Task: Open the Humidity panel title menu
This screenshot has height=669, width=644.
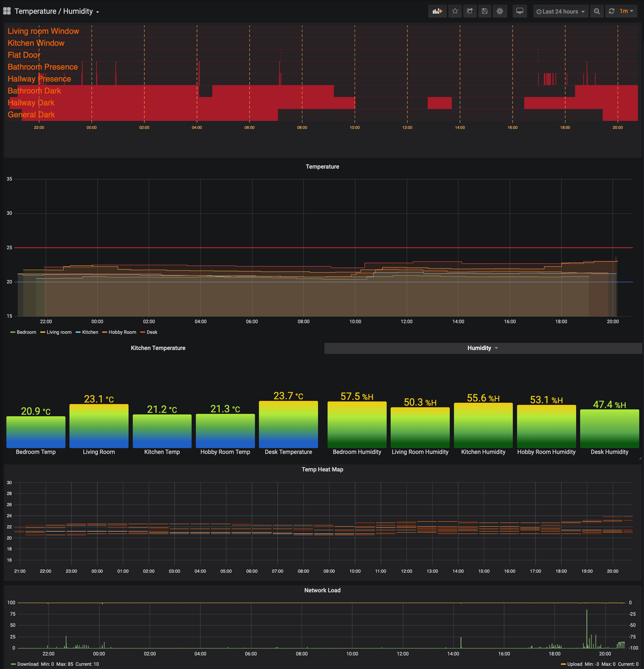Action: pos(482,348)
